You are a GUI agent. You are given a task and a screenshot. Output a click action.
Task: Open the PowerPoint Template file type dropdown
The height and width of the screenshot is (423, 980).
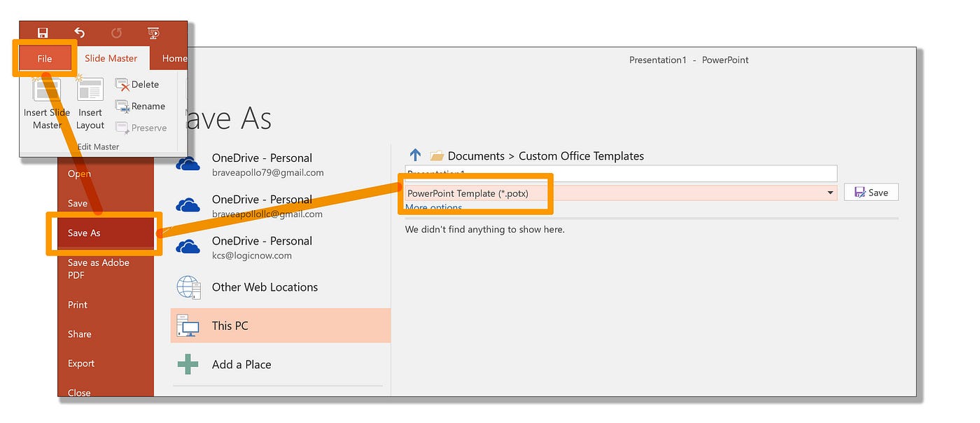point(621,193)
